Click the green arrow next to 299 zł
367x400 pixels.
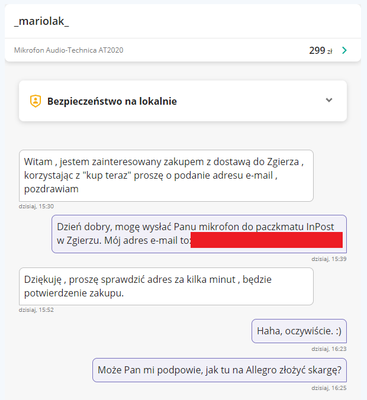pos(344,50)
